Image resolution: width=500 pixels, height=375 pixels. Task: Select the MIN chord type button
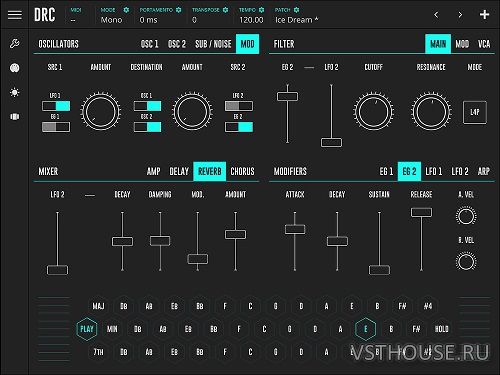pos(112,329)
